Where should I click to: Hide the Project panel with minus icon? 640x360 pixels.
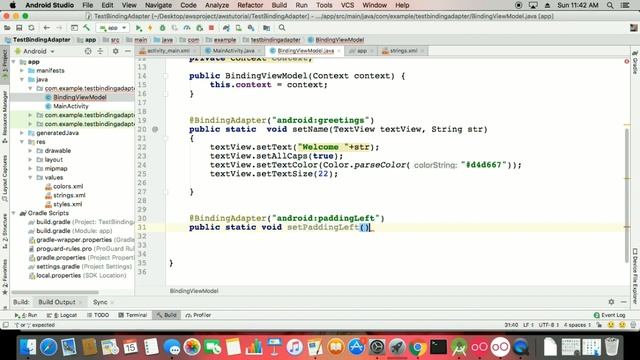127,51
